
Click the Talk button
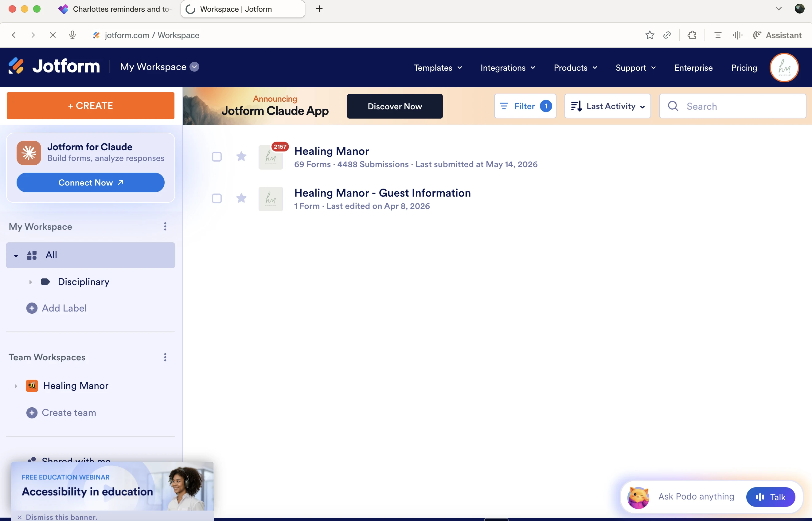pyautogui.click(x=771, y=497)
